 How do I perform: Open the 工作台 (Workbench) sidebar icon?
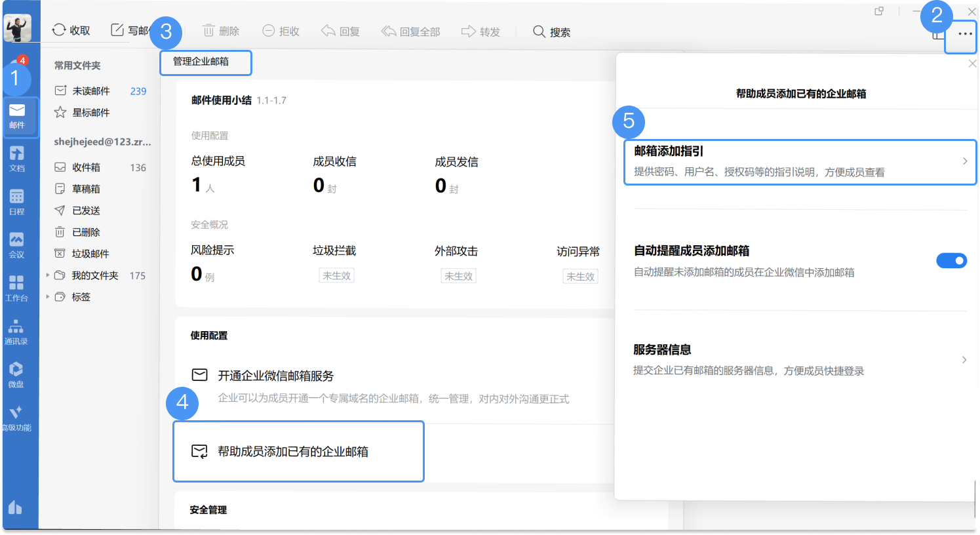click(x=17, y=288)
